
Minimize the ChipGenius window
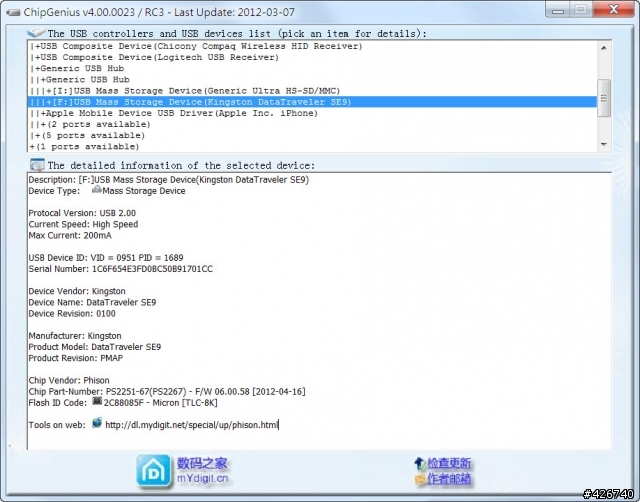coord(558,9)
